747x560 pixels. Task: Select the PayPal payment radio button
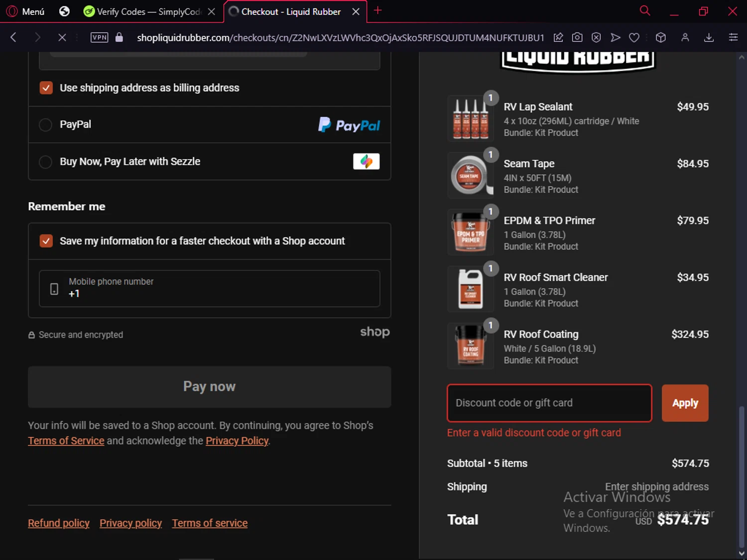(45, 124)
